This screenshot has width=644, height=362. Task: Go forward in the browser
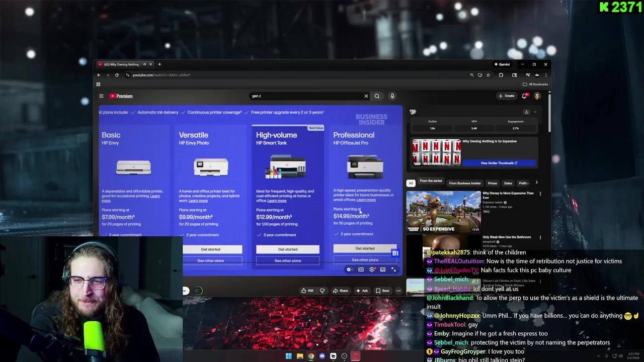pos(108,75)
